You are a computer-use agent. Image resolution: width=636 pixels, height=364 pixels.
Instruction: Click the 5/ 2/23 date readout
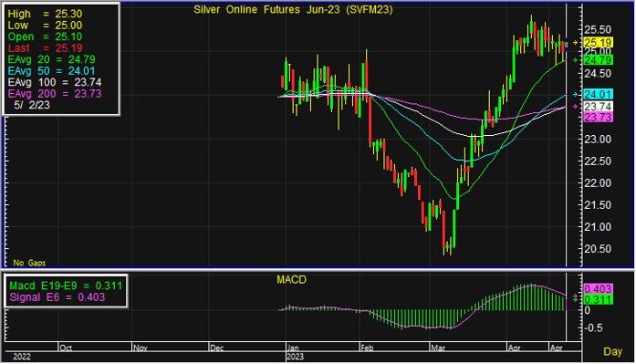pos(32,105)
